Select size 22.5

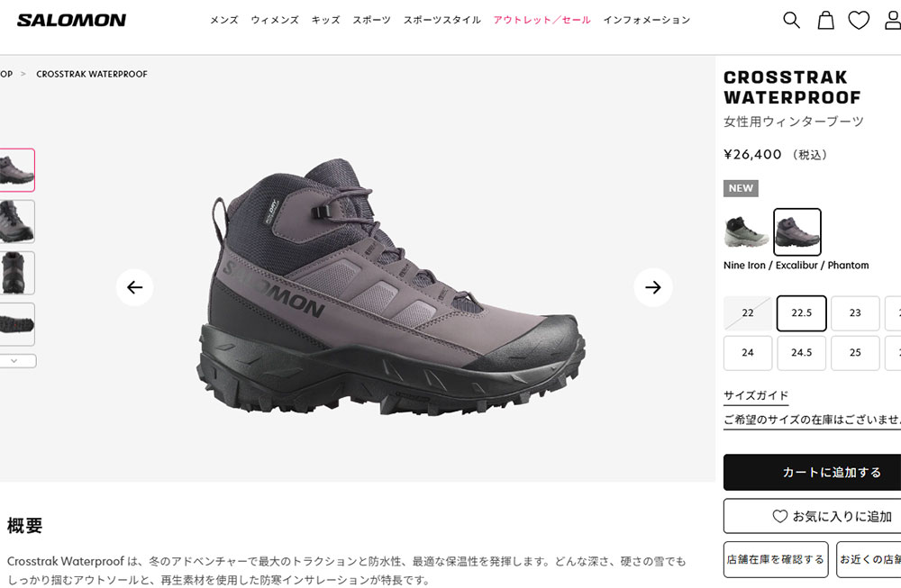click(801, 313)
